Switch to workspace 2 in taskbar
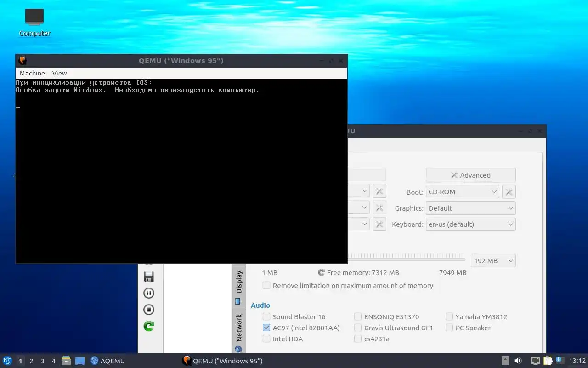 tap(32, 361)
